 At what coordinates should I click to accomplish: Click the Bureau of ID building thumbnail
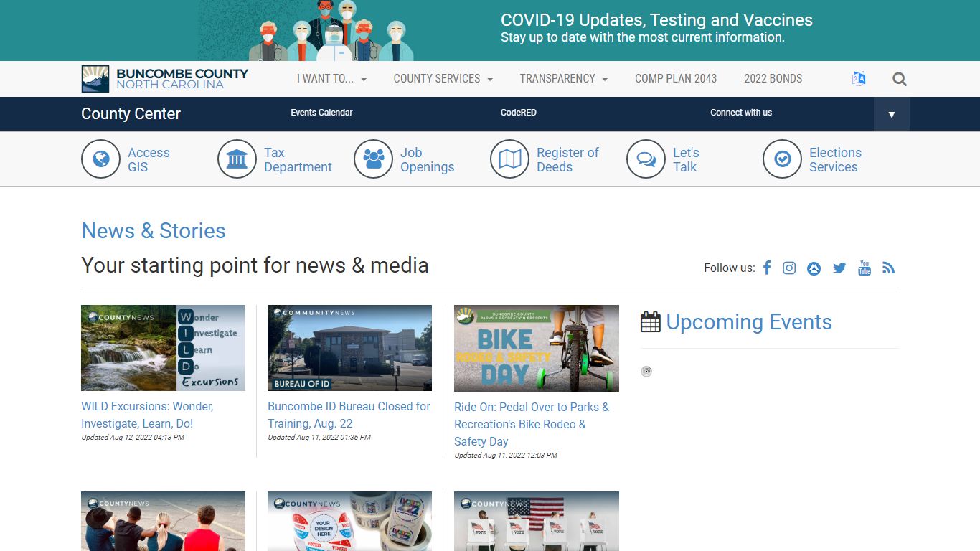click(349, 348)
